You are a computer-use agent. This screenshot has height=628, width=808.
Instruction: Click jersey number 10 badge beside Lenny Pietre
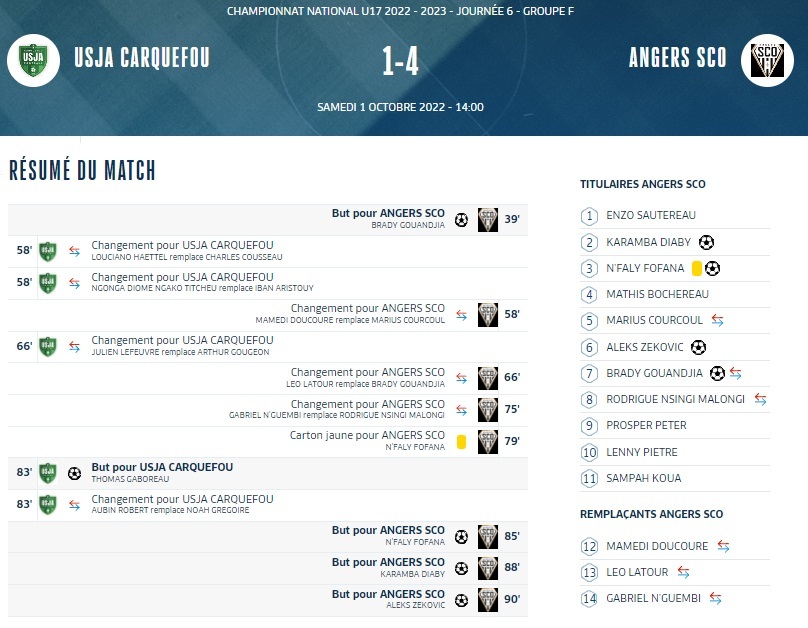click(589, 453)
